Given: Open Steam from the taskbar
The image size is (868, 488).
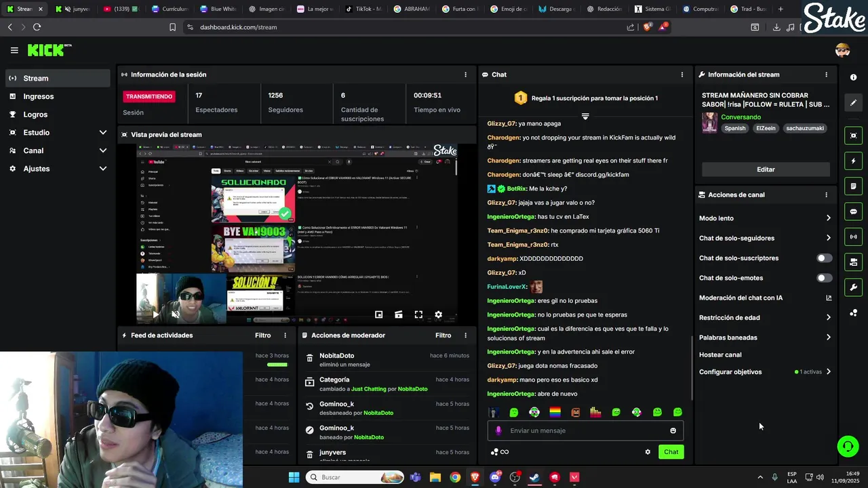Looking at the screenshot, I should [x=535, y=477].
